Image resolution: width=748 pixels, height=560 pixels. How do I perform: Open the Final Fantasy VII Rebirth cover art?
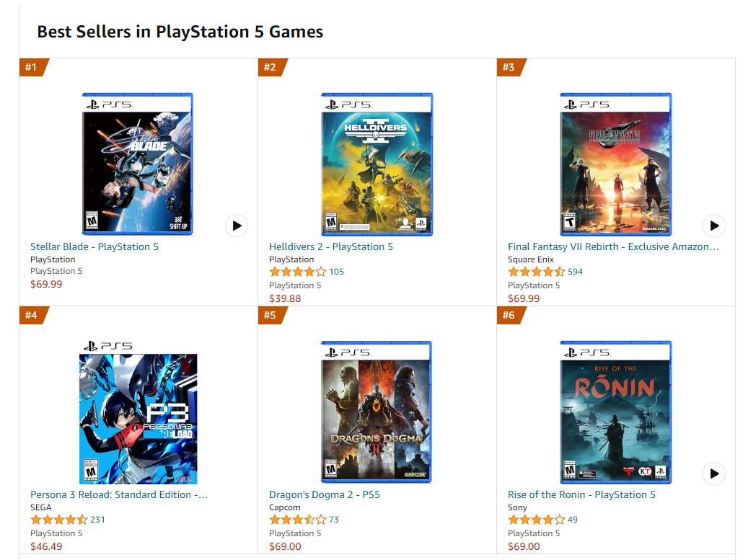point(616,164)
